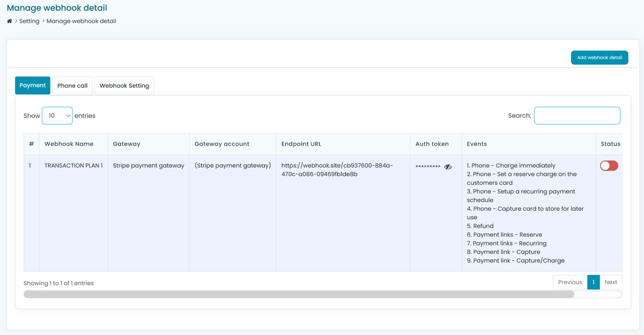The image size is (644, 335).
Task: Select the Webhook Setting tab
Action: (x=124, y=86)
